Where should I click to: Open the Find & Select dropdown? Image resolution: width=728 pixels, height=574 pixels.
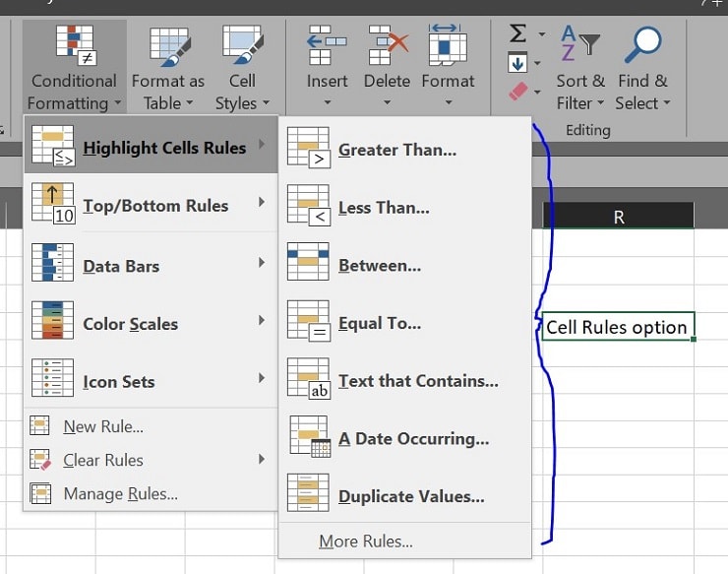pos(643,67)
